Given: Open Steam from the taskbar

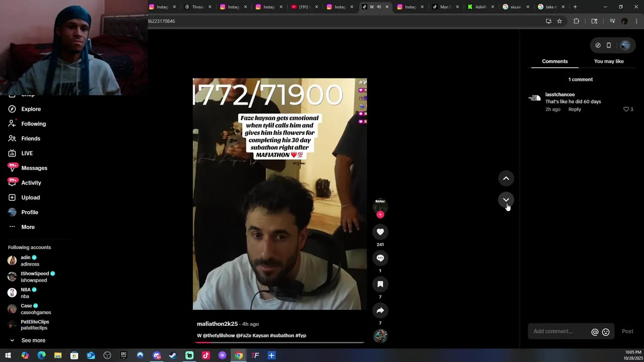Looking at the screenshot, I should tap(173, 355).
